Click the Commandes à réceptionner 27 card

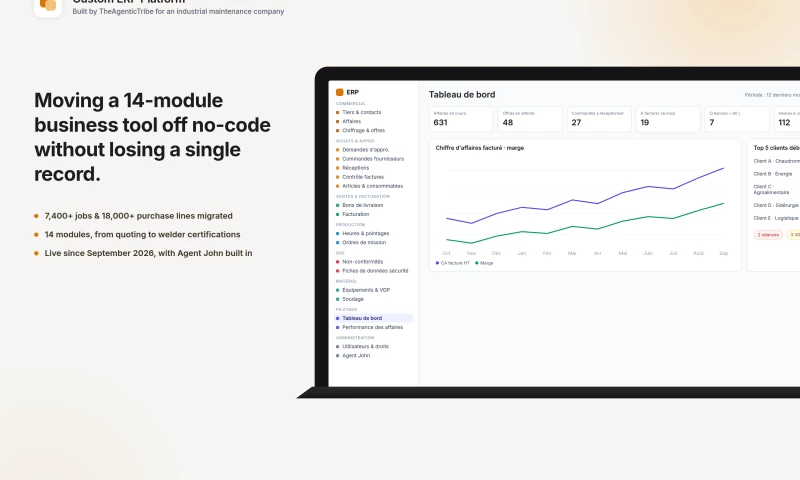(599, 119)
